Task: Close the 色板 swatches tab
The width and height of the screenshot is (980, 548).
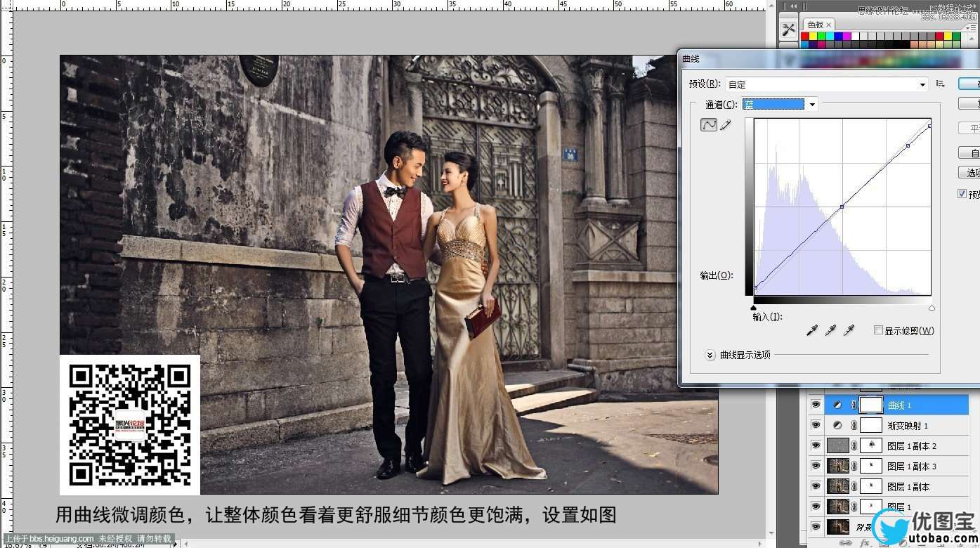Action: (x=829, y=25)
